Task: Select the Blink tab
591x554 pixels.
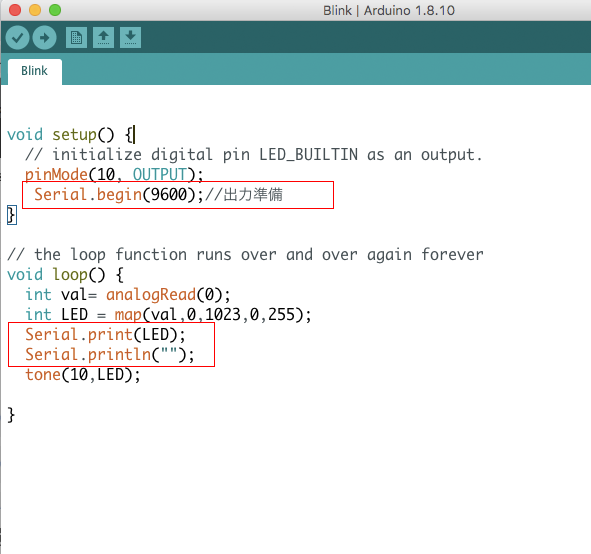Action: [x=34, y=71]
